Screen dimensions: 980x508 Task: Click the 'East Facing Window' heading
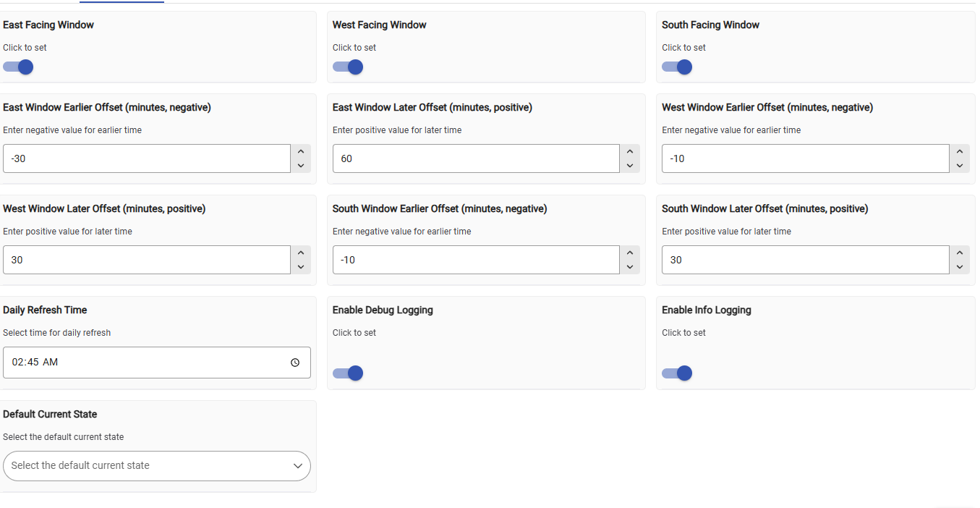48,25
